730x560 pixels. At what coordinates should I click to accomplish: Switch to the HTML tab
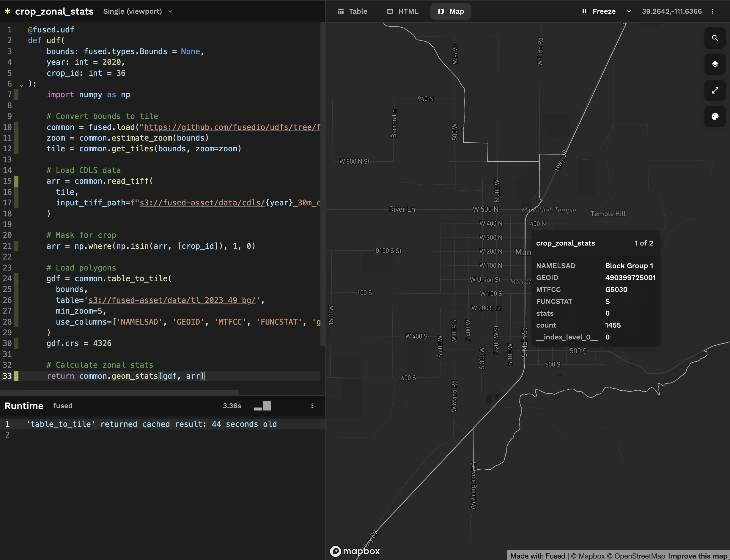click(x=403, y=11)
